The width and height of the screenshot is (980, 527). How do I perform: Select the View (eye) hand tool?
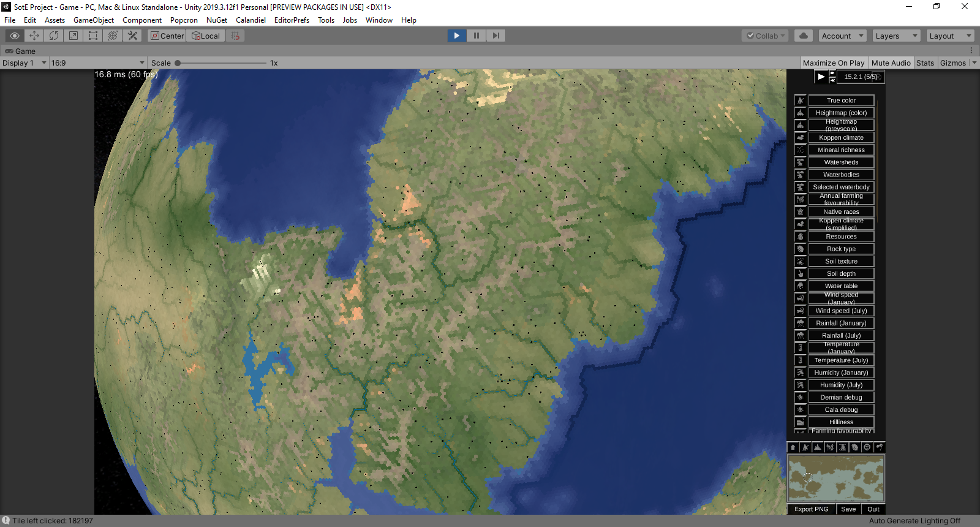point(15,36)
